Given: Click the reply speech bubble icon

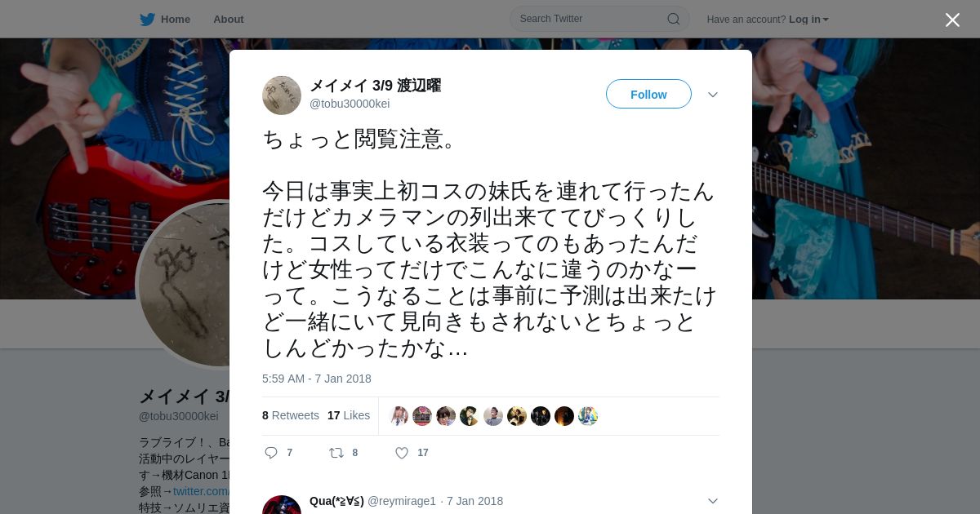Looking at the screenshot, I should (271, 453).
